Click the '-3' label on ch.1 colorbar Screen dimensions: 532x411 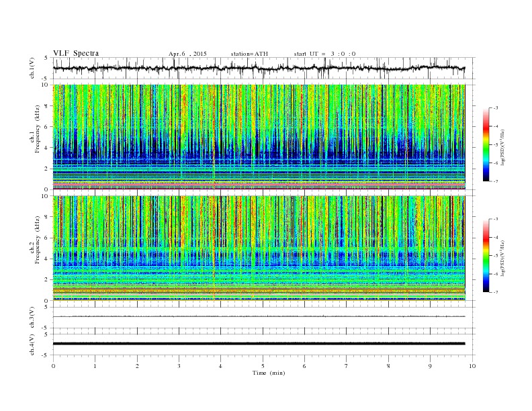coord(495,108)
